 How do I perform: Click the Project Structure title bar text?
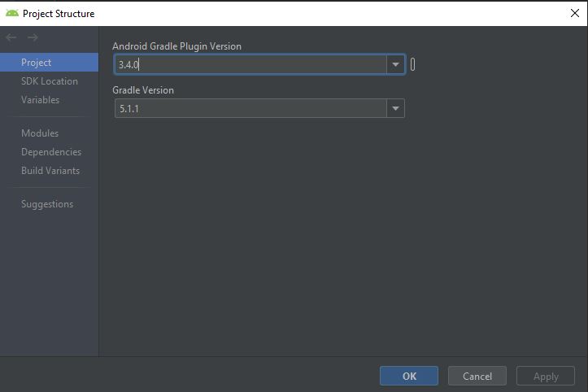(x=59, y=13)
